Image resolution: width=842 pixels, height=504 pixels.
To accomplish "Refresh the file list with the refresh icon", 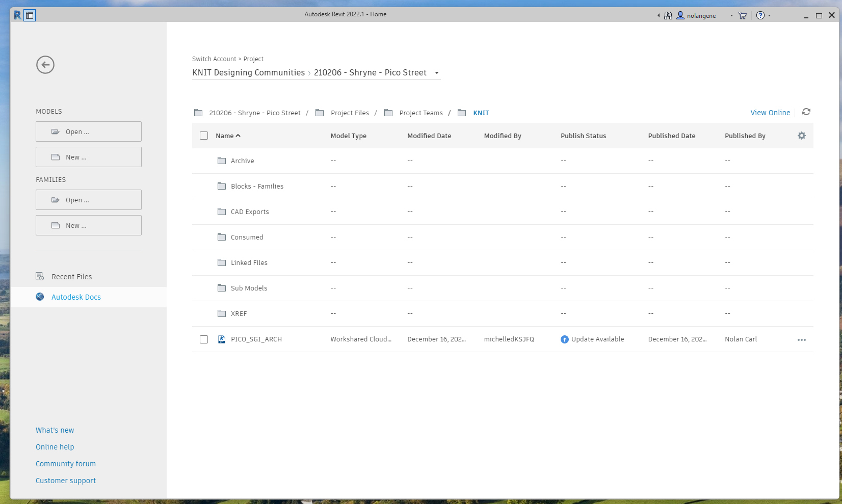I will [806, 112].
